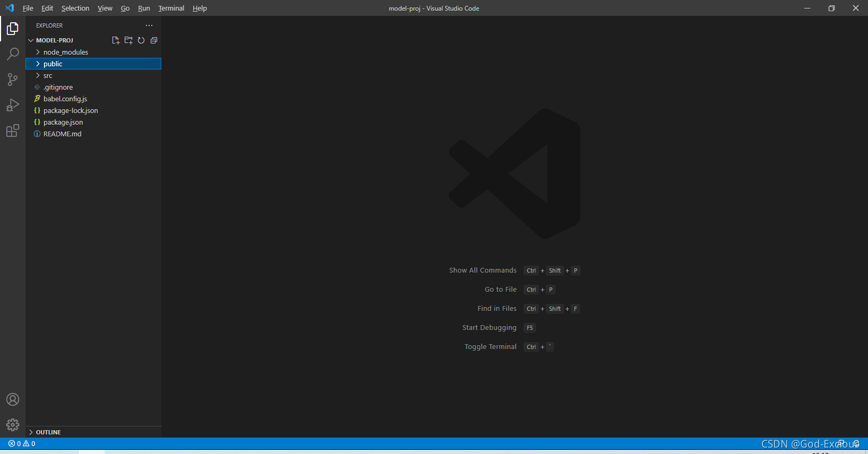Open the Terminal menu
This screenshot has height=454, width=868.
tap(171, 8)
